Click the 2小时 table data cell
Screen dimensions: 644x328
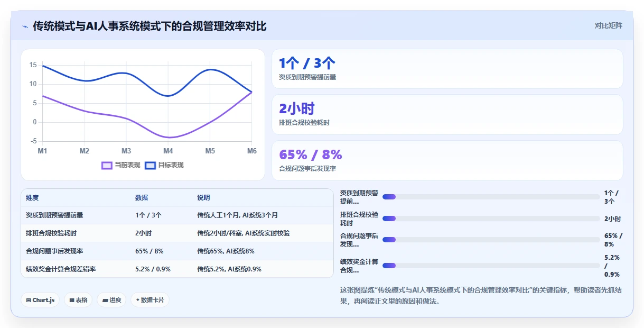[x=144, y=233]
